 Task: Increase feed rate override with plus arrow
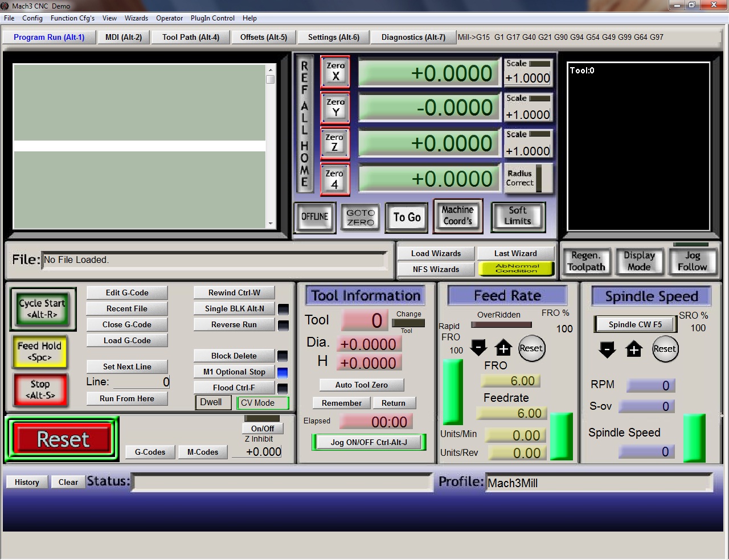[503, 347]
